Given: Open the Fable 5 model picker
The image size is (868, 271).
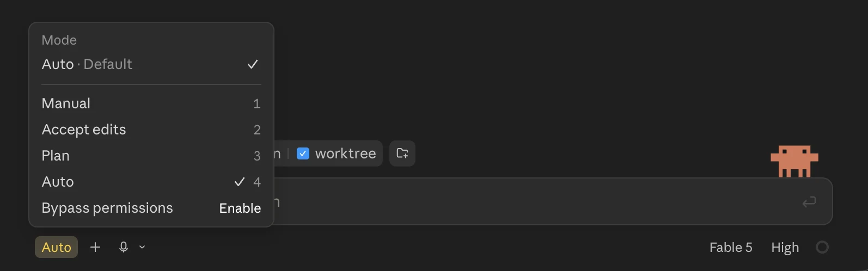Looking at the screenshot, I should click(731, 248).
